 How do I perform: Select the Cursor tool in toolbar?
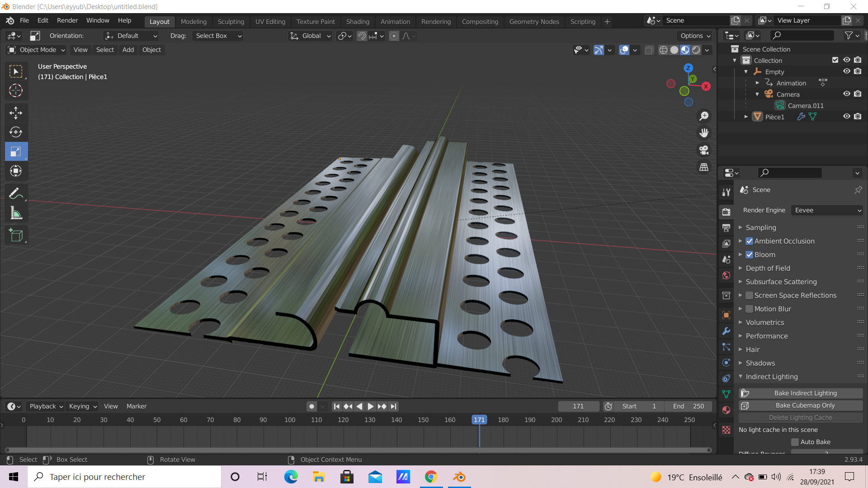pyautogui.click(x=16, y=91)
